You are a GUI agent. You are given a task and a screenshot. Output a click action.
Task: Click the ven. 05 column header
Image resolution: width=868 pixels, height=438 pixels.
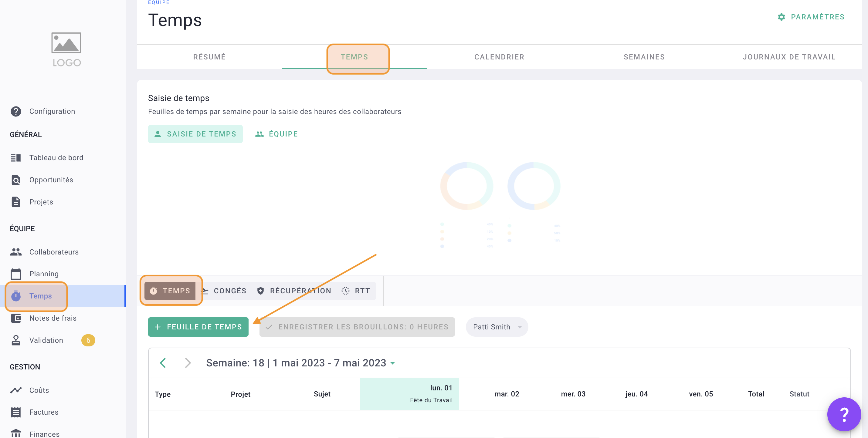[701, 394]
